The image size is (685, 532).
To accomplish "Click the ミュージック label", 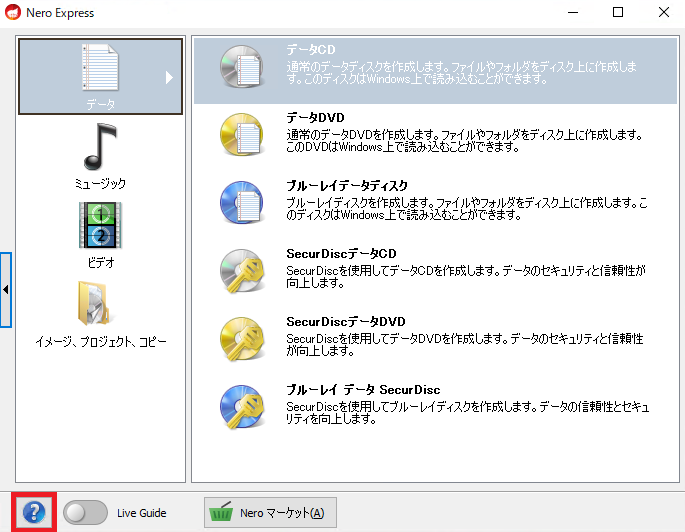I will click(x=100, y=183).
